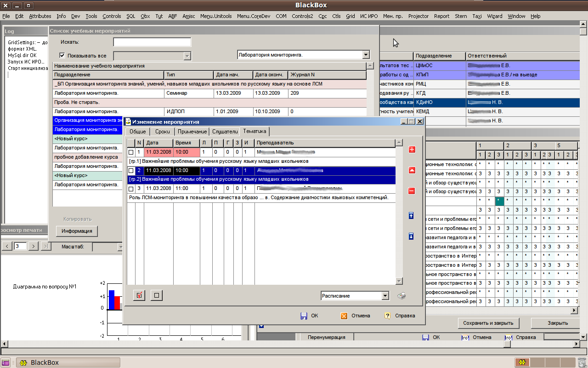The image size is (588, 368).
Task: Click the uncheck-all empty square button
Action: [157, 295]
